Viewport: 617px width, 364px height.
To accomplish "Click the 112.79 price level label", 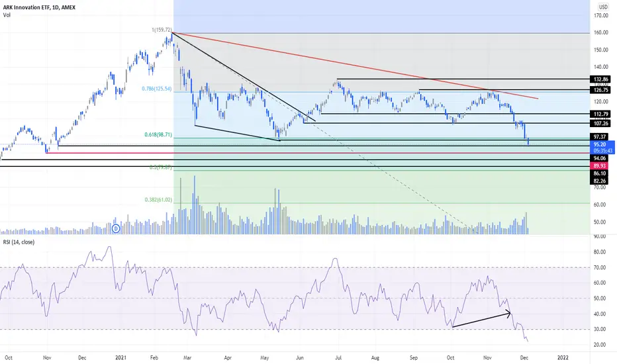I will (600, 114).
